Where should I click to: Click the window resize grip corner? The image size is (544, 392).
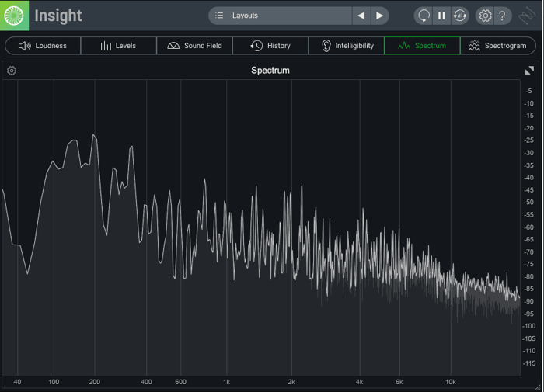coord(538,387)
